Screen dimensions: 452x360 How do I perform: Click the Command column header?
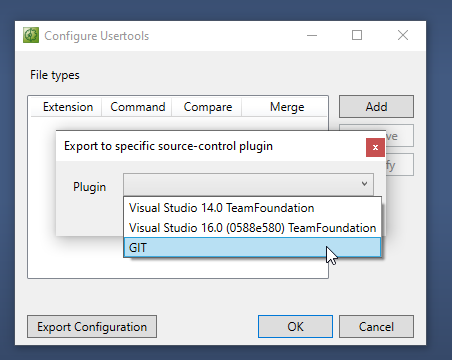(x=138, y=107)
